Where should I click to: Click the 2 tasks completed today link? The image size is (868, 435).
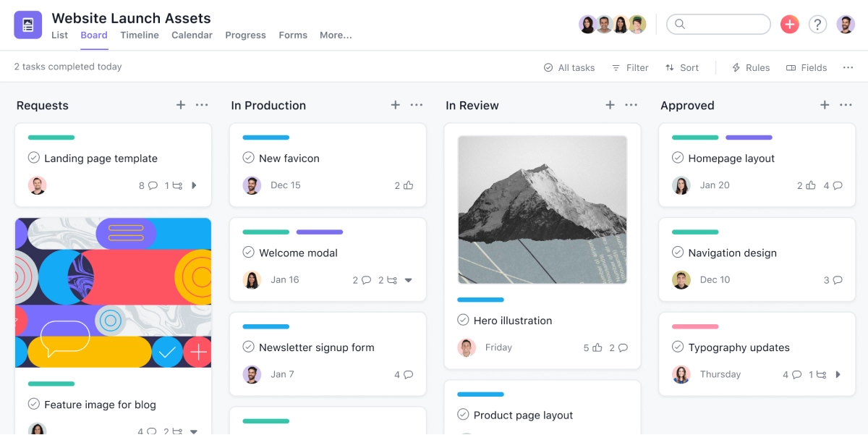tap(68, 66)
